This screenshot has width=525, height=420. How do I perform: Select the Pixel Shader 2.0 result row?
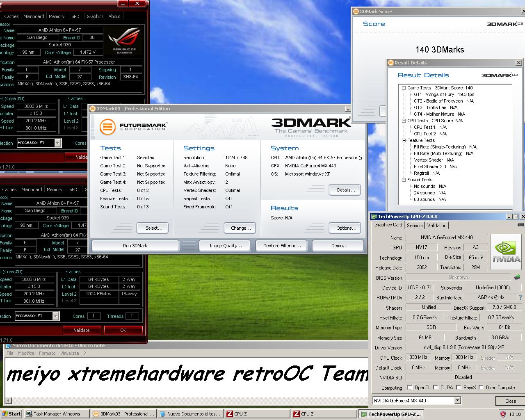click(x=435, y=167)
